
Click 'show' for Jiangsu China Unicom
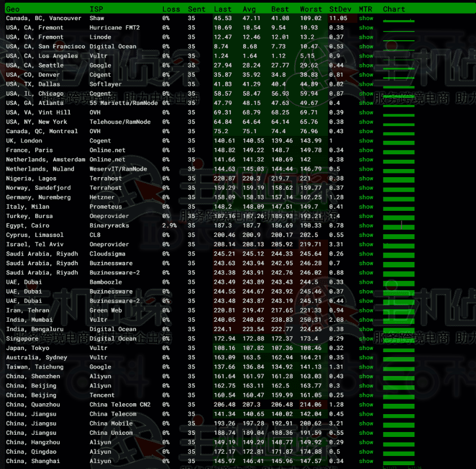(x=366, y=433)
